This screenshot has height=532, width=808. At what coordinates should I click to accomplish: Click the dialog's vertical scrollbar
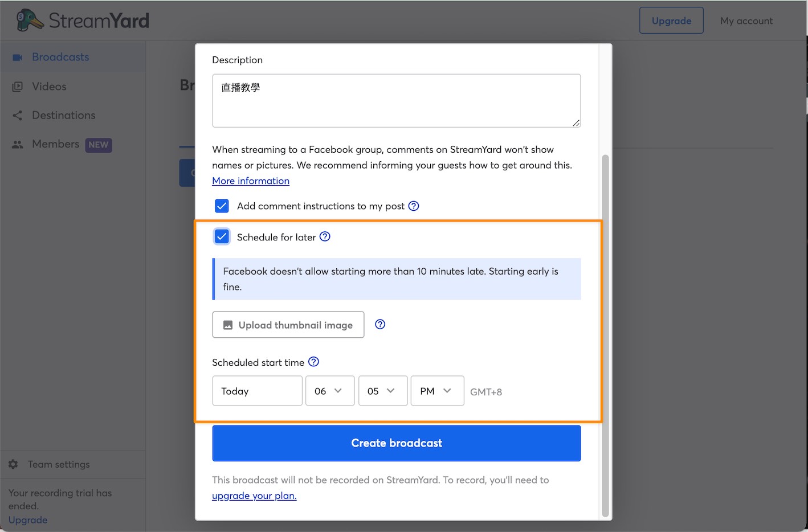605,335
